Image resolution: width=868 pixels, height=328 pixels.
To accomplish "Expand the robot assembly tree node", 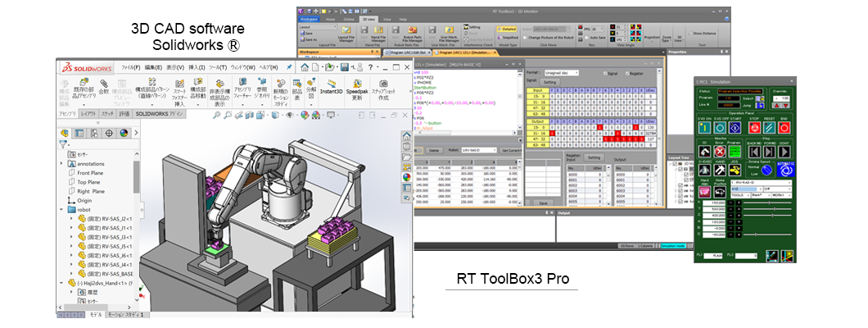I will click(x=61, y=209).
